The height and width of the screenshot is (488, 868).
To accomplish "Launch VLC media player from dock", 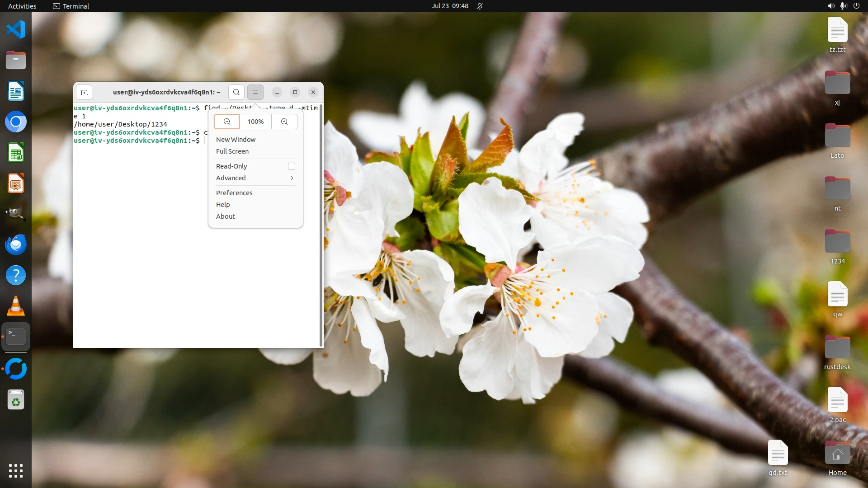I will pos(16,306).
